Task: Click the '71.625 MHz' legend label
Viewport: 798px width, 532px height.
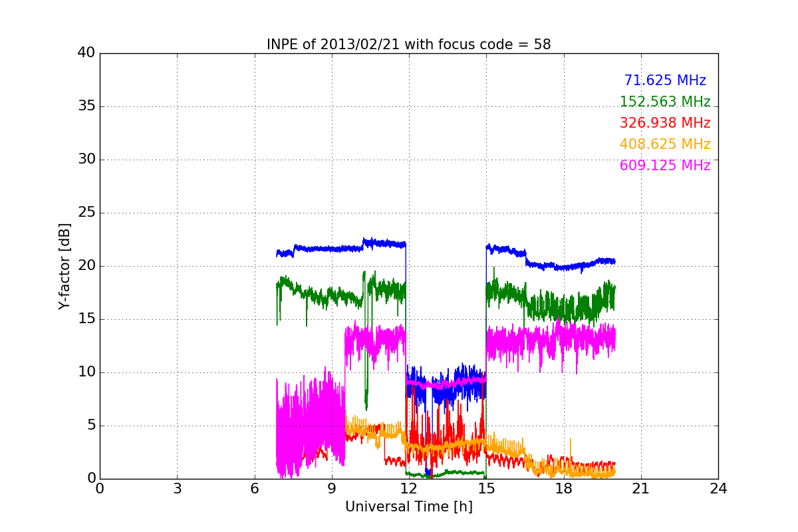Action: point(665,80)
